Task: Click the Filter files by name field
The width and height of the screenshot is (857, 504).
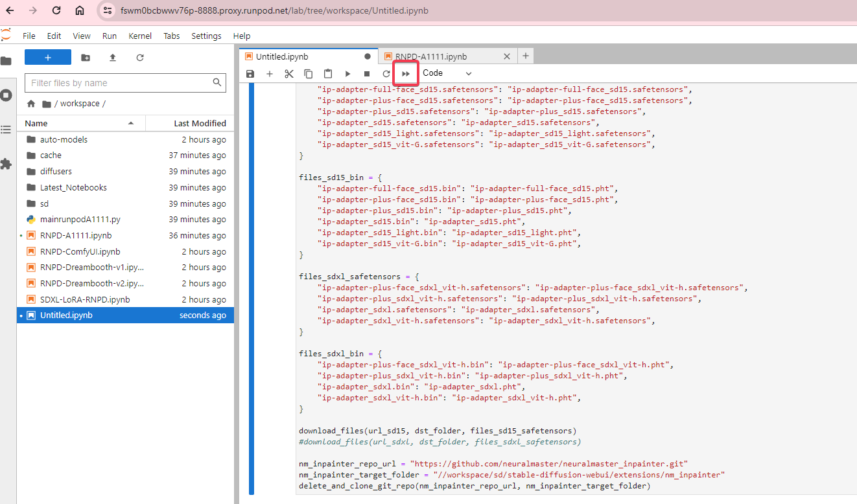Action: (125, 83)
